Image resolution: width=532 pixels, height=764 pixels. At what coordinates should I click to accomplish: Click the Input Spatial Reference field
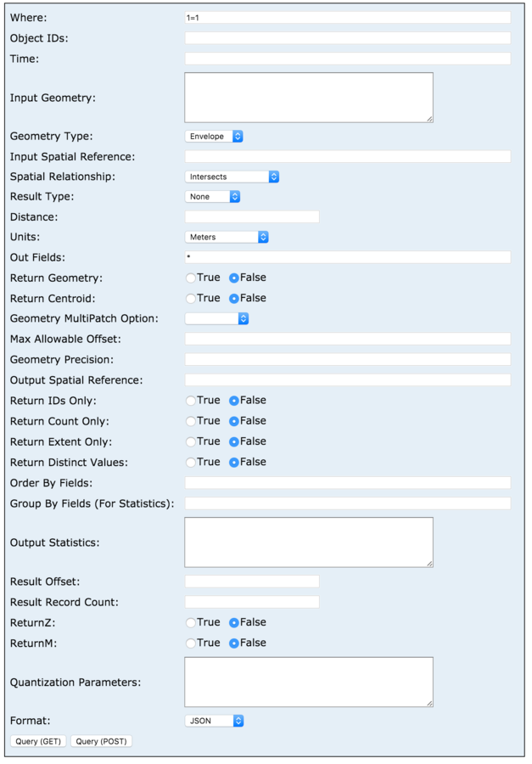click(x=347, y=156)
